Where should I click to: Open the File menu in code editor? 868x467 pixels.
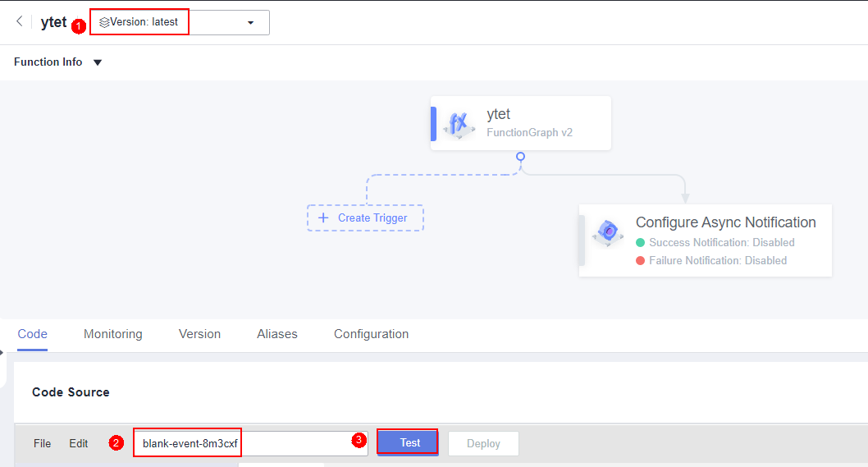[42, 444]
